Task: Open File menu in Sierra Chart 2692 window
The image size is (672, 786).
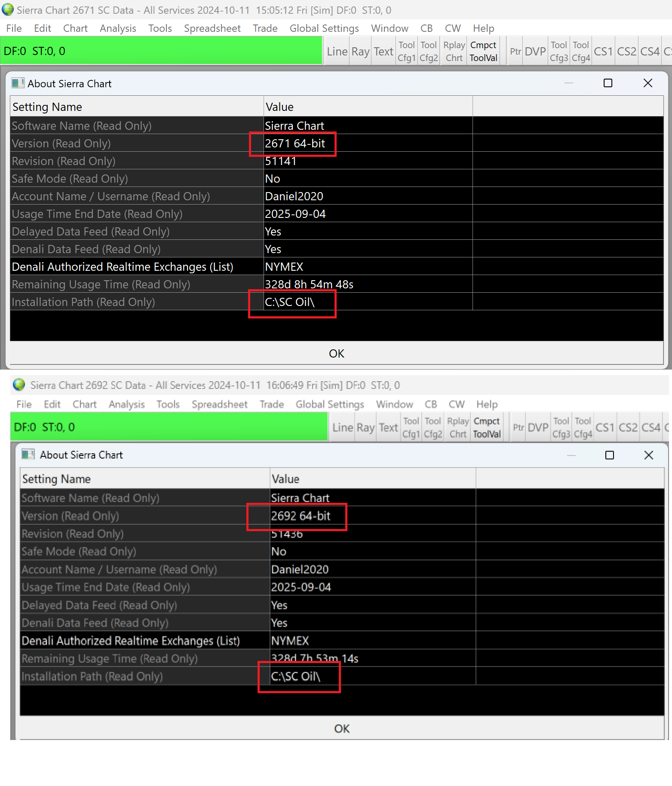Action: 24,404
